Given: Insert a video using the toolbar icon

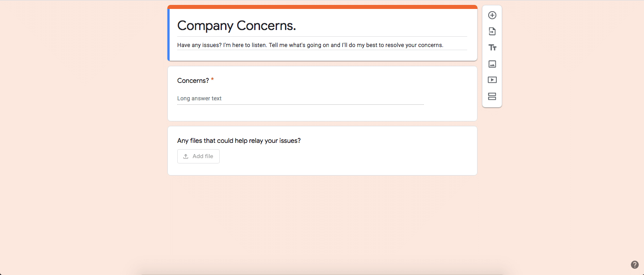Looking at the screenshot, I should (492, 80).
